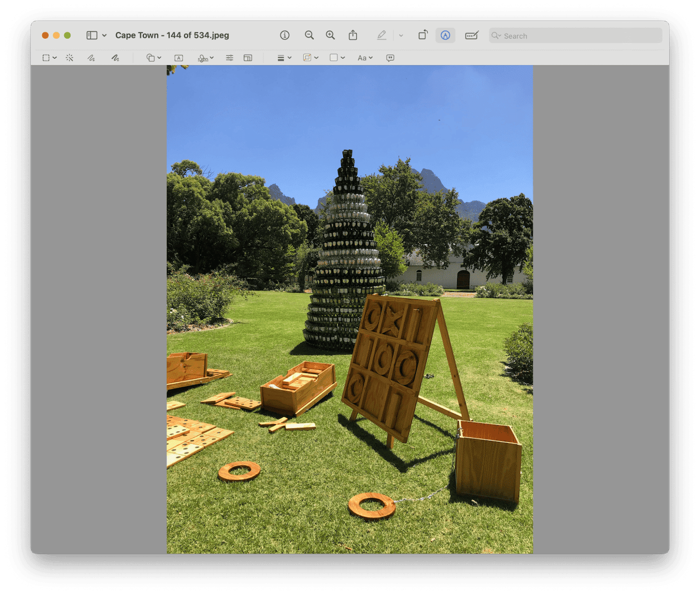The height and width of the screenshot is (595, 700).
Task: Click the Inspector info icon
Action: point(285,36)
